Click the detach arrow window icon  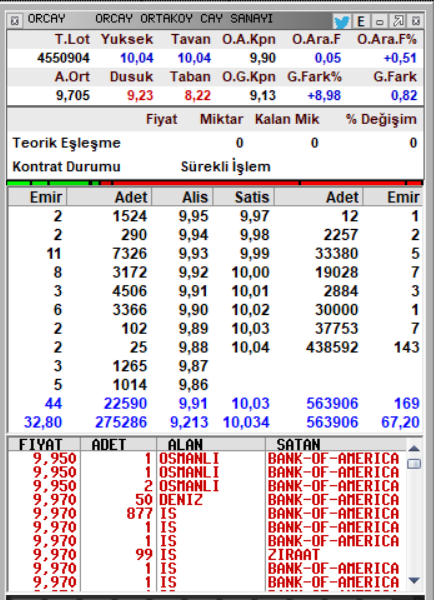click(398, 21)
